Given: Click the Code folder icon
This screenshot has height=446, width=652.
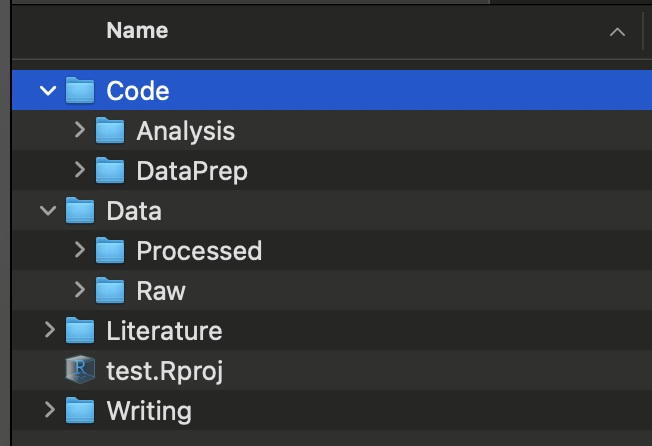Looking at the screenshot, I should tap(80, 91).
